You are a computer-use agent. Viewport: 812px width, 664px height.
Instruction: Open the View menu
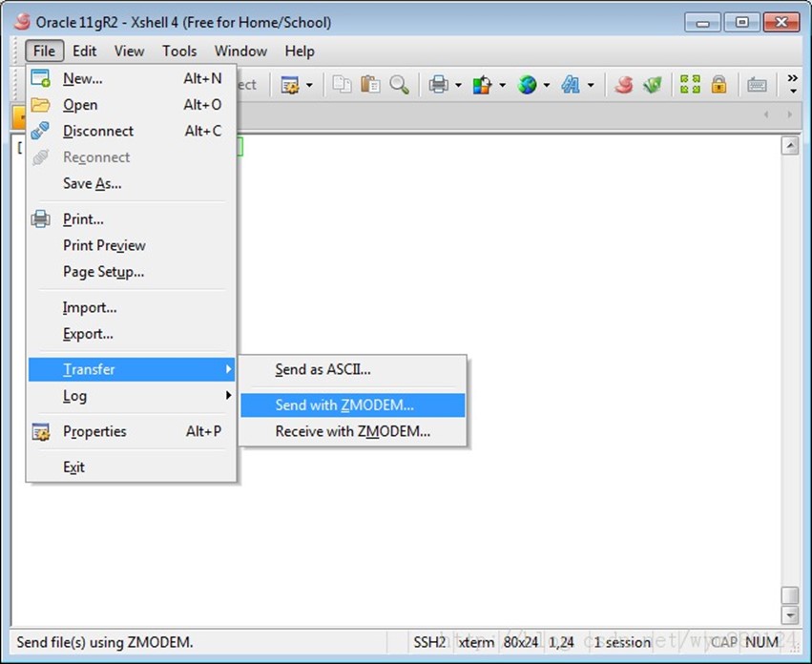[x=129, y=51]
